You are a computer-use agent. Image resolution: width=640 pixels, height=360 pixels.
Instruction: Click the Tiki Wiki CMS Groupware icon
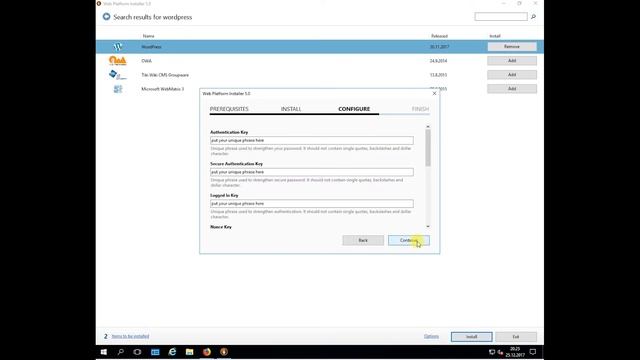point(118,75)
